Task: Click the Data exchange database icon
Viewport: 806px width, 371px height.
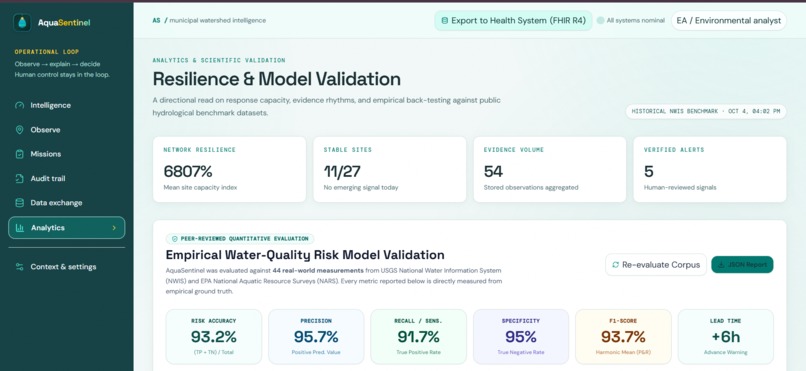Action: tap(20, 203)
